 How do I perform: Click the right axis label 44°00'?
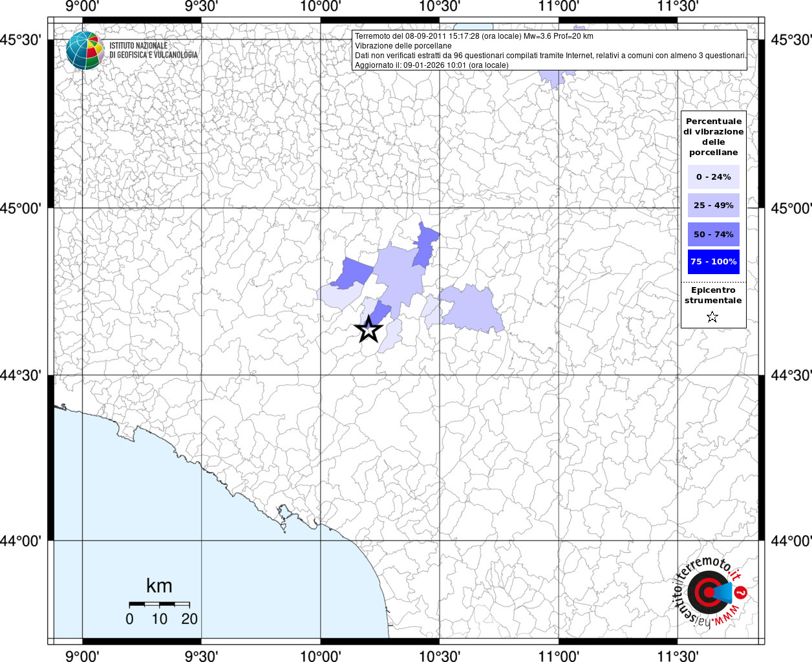(791, 541)
